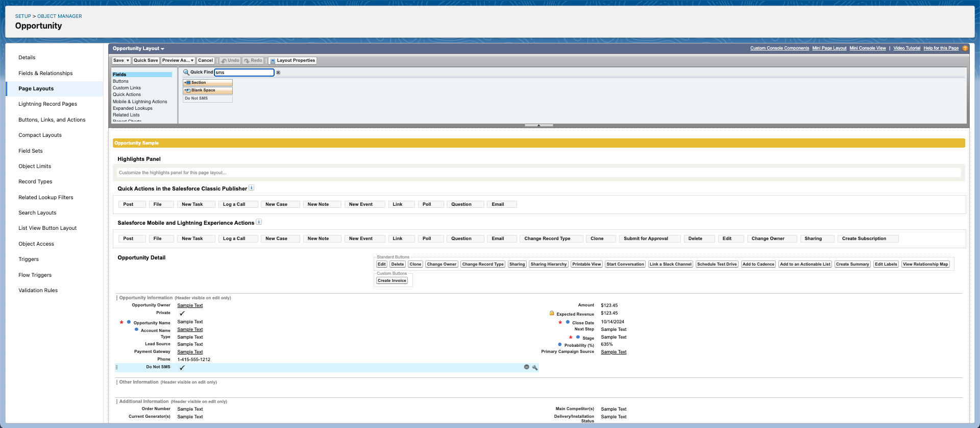The image size is (980, 428).
Task: Click the Save button
Action: click(118, 61)
